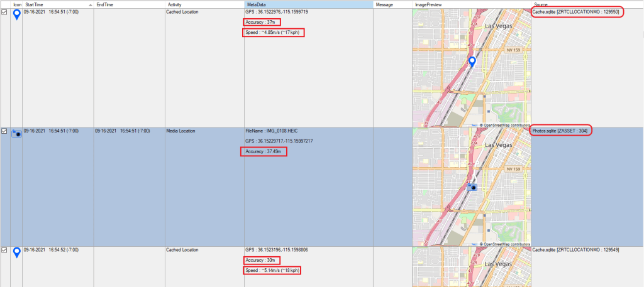
Task: Click the highlighted MetaData column header
Action: tap(308, 4)
